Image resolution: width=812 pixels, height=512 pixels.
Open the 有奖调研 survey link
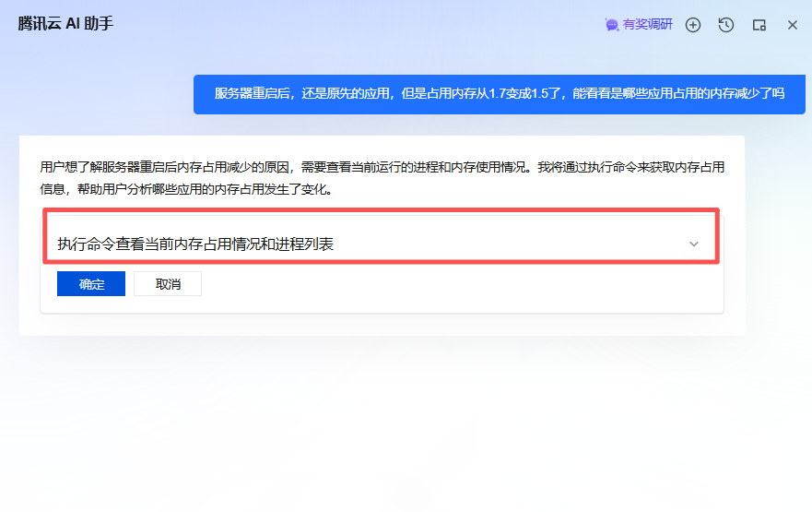pyautogui.click(x=648, y=25)
